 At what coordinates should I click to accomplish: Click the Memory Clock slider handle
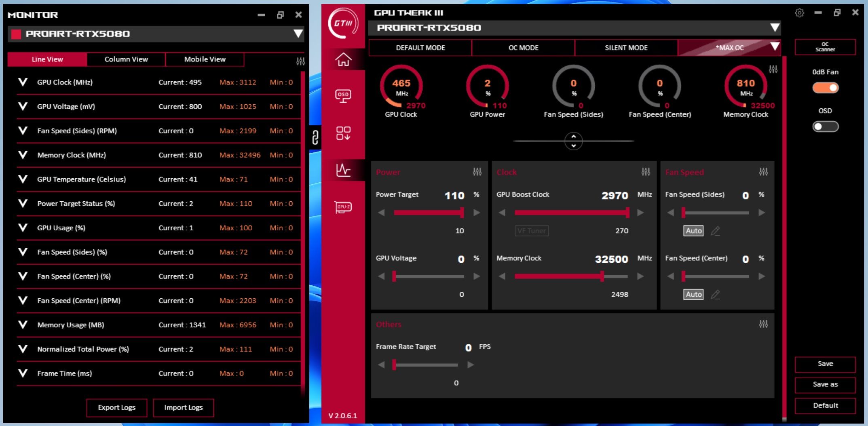602,276
